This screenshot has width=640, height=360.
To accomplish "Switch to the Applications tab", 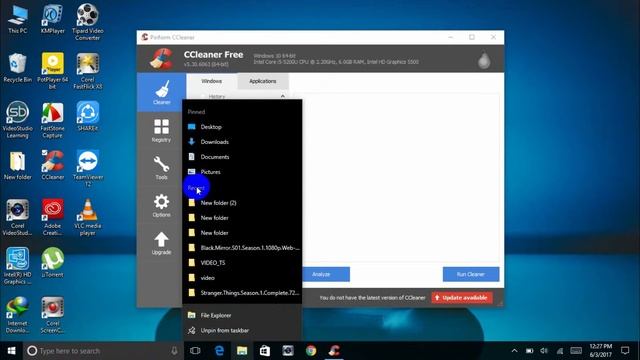I will pyautogui.click(x=262, y=81).
